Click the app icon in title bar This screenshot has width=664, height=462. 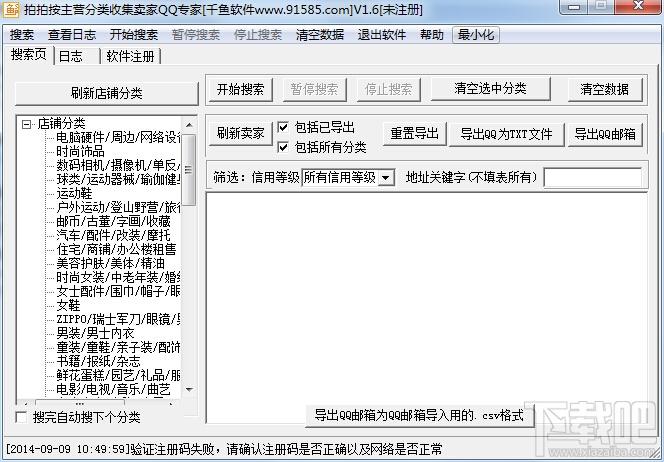click(11, 9)
